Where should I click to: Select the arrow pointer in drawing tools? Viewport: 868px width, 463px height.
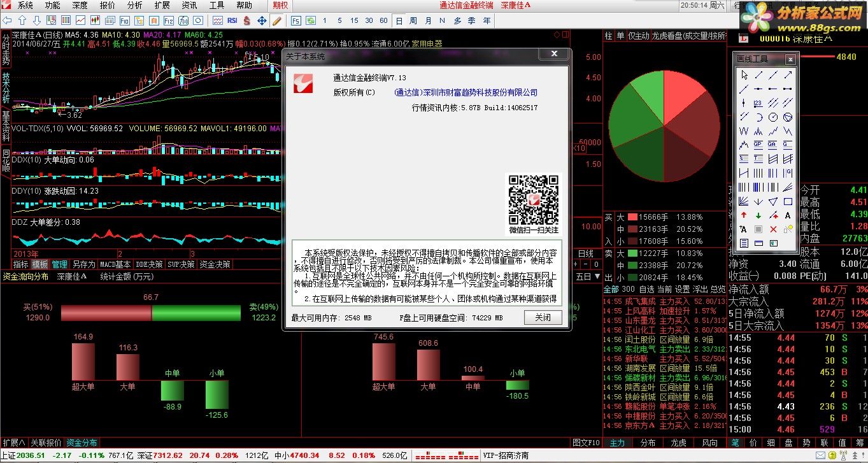744,75
